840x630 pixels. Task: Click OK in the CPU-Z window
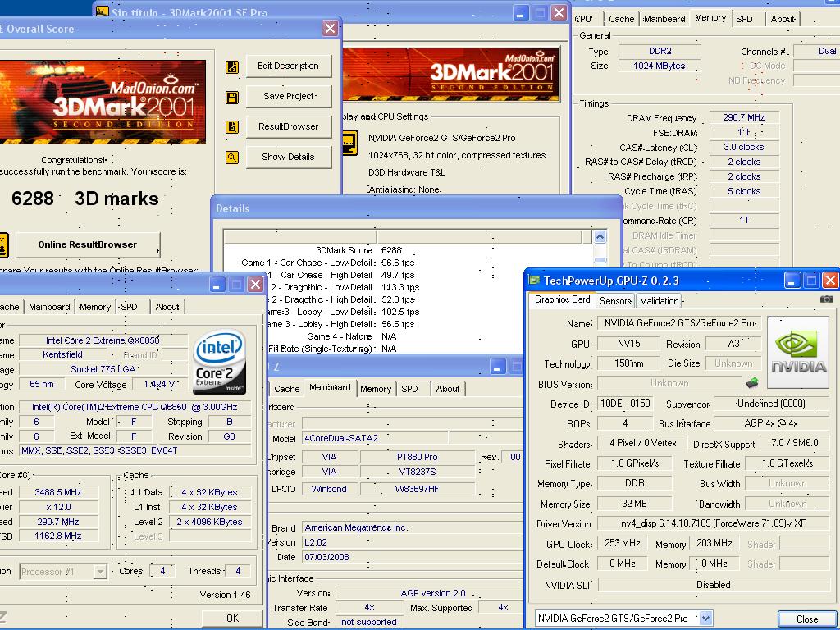[x=232, y=619]
